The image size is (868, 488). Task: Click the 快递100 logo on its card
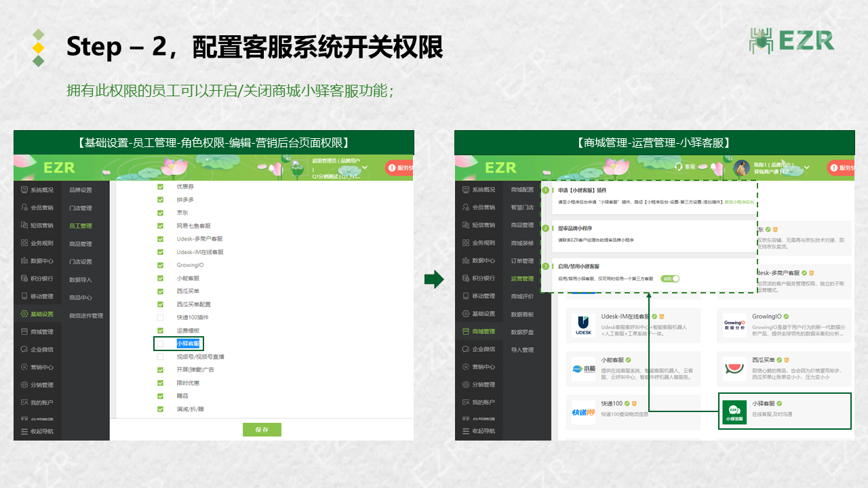583,412
